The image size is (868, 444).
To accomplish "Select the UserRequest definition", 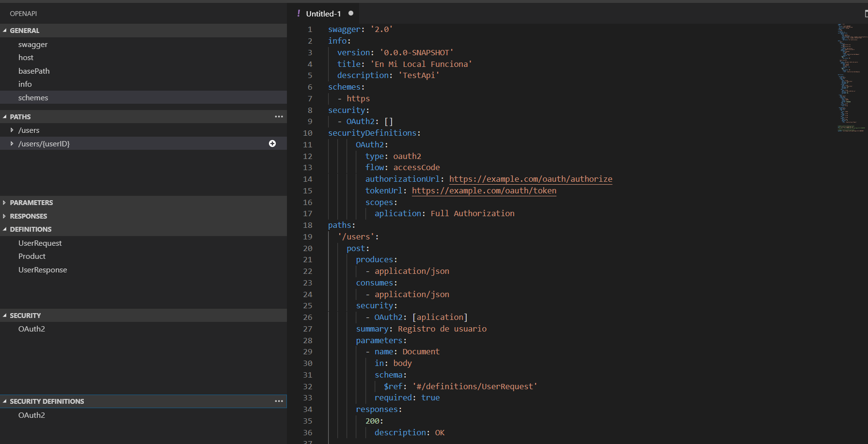I will point(40,243).
